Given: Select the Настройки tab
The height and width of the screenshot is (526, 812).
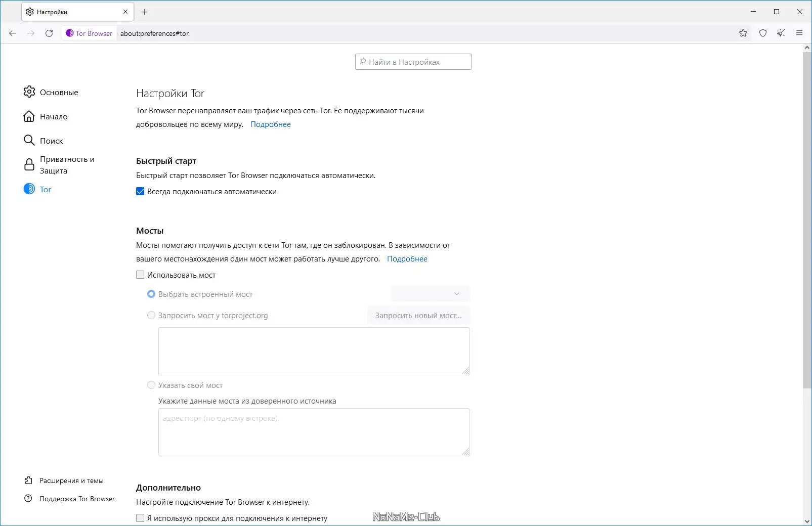Looking at the screenshot, I should click(x=77, y=12).
